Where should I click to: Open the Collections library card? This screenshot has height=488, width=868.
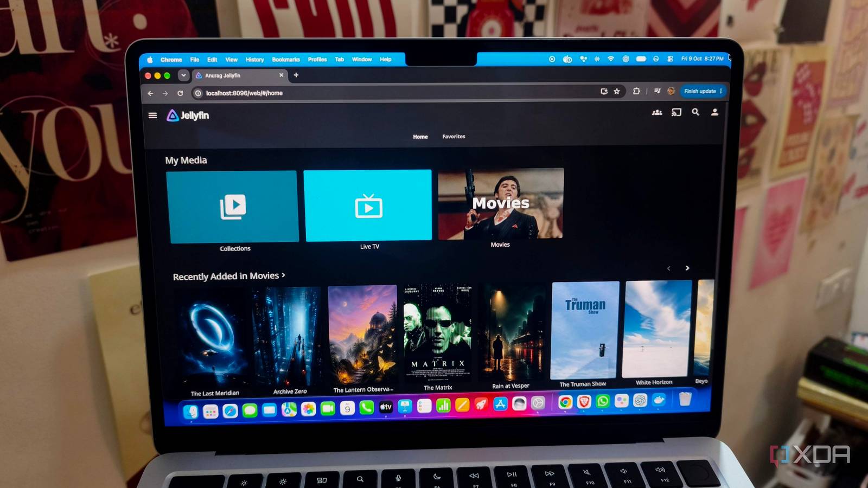(x=233, y=207)
